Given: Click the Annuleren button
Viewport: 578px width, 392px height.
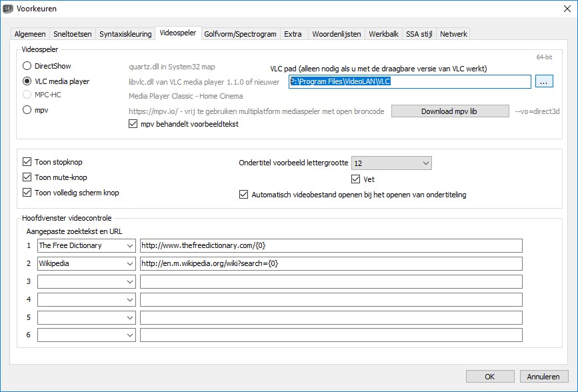Looking at the screenshot, I should 544,377.
